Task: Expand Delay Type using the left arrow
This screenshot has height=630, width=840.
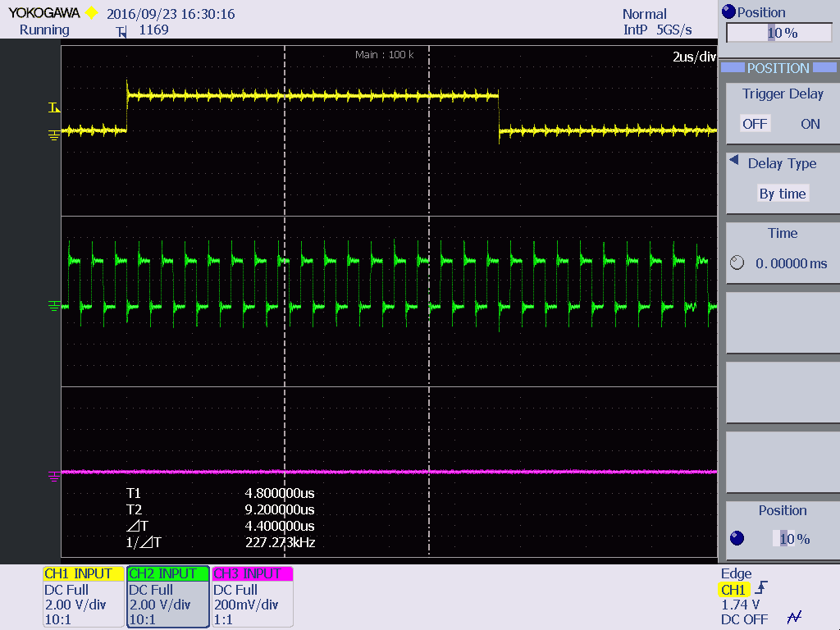Action: 734,160
